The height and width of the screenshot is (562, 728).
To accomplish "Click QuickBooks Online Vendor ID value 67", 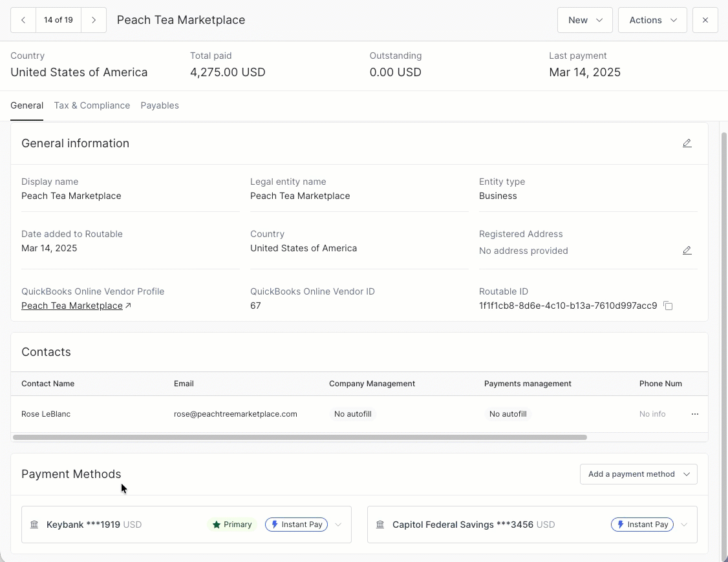I will coord(255,306).
